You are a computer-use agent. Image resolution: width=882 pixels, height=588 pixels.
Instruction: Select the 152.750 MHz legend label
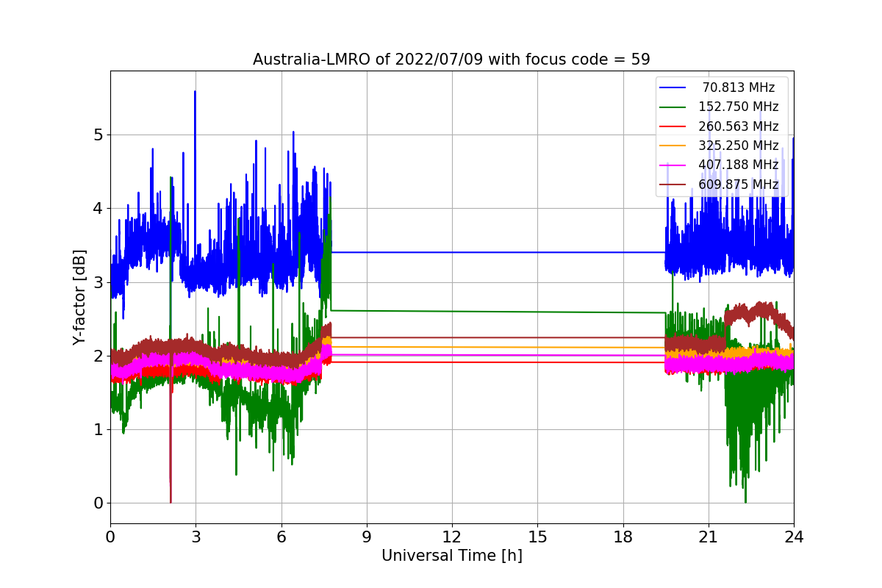pos(739,107)
